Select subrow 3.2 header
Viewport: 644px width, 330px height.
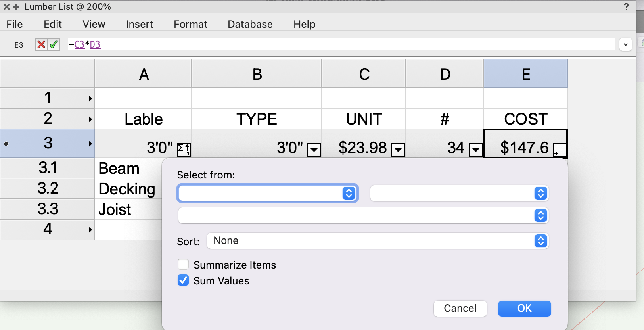coord(48,188)
